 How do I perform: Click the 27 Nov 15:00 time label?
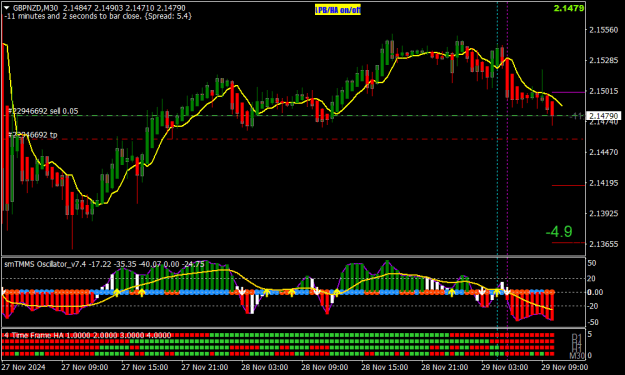[x=145, y=367]
